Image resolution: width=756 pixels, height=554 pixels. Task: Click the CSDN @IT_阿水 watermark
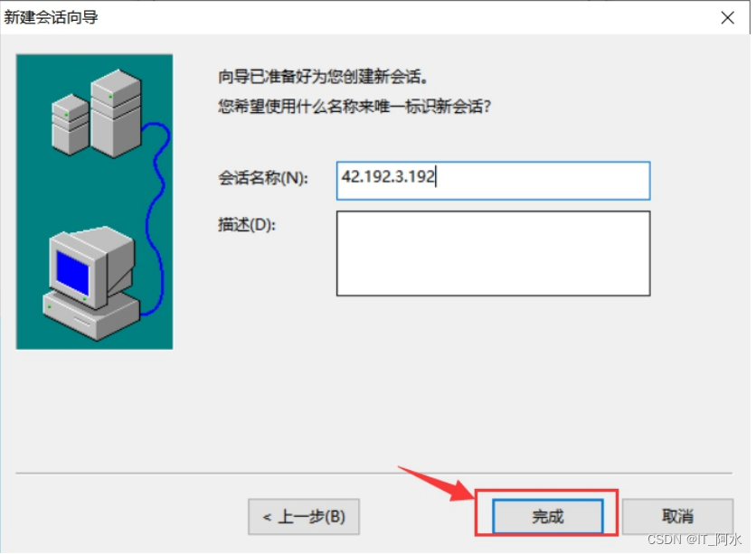pos(694,539)
